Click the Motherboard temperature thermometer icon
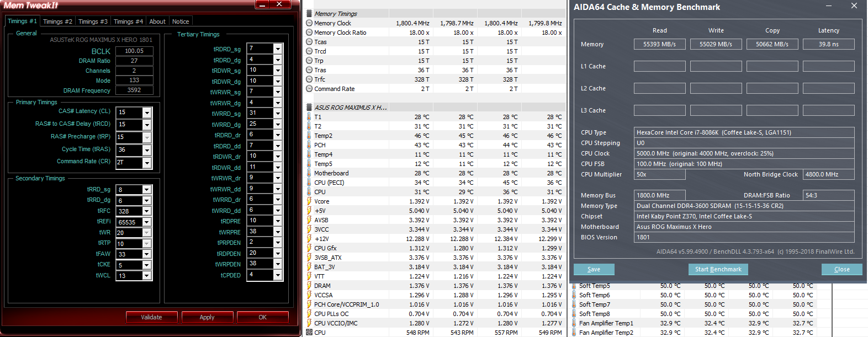 [x=309, y=173]
